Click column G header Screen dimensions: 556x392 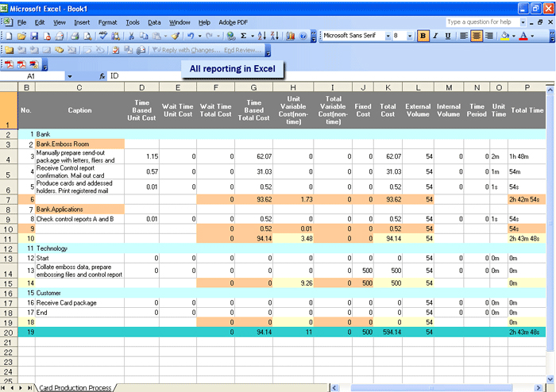point(253,87)
